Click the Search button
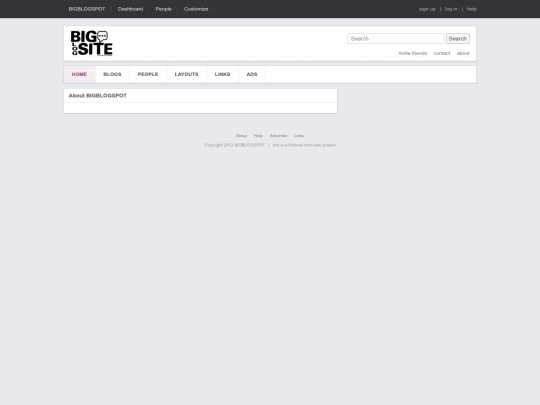Screen dimensions: 540x405 click(x=458, y=39)
